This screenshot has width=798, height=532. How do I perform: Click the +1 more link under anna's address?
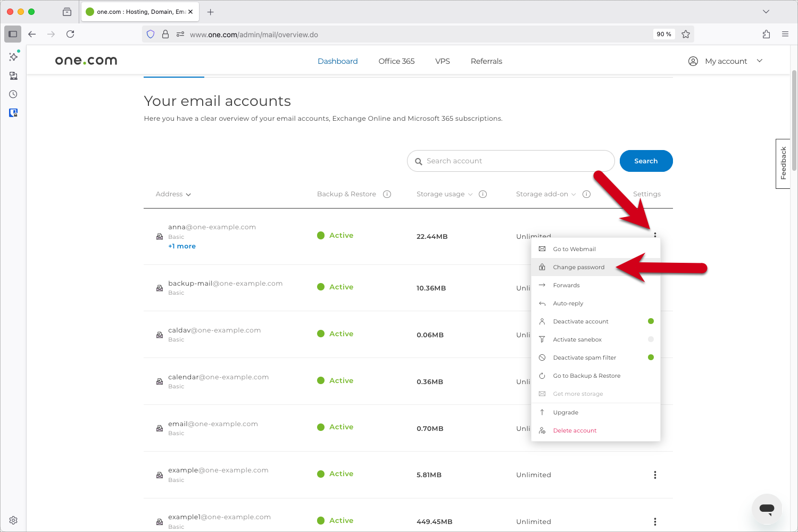[x=181, y=246]
